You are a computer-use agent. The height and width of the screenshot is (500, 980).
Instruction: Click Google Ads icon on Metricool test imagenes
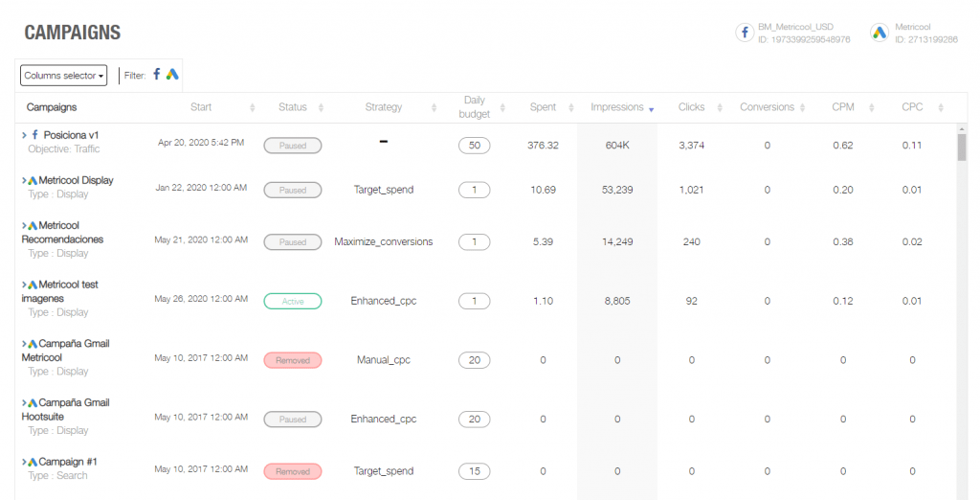point(33,284)
